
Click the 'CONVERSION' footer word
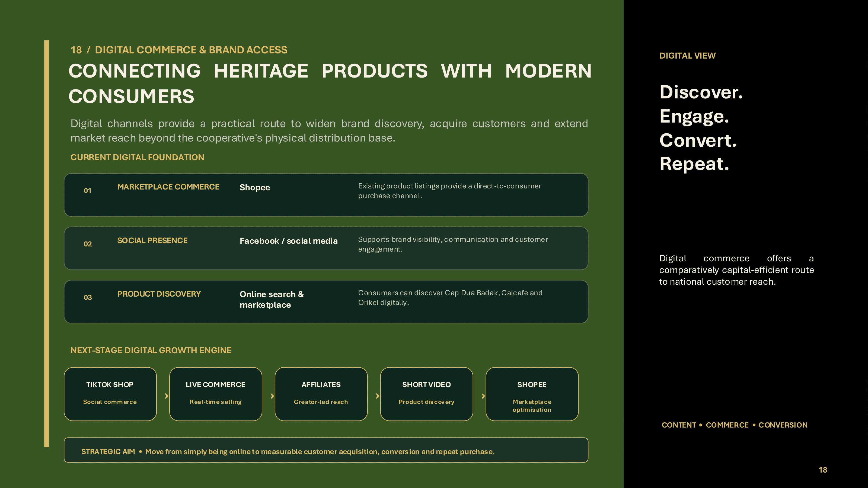pos(783,425)
